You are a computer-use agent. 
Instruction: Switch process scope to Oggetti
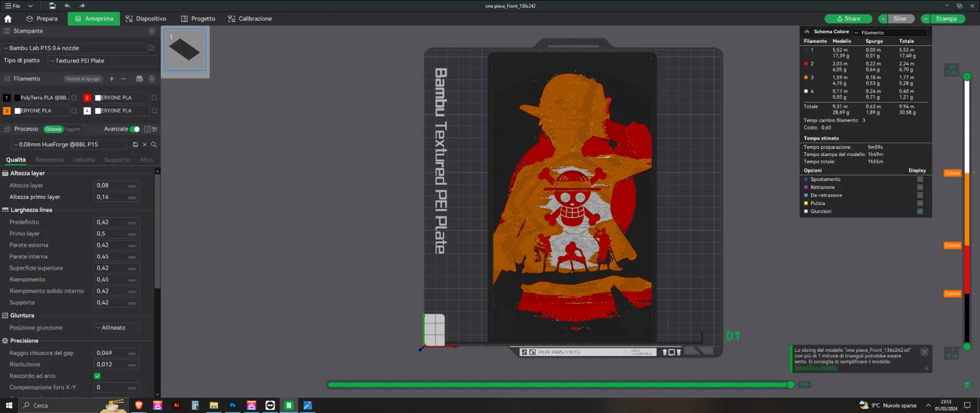72,129
